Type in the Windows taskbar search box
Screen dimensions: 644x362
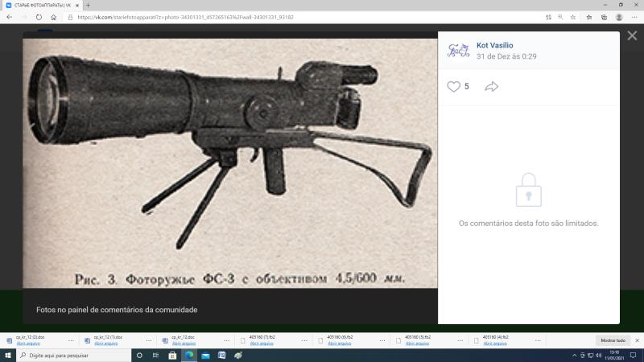(72, 355)
